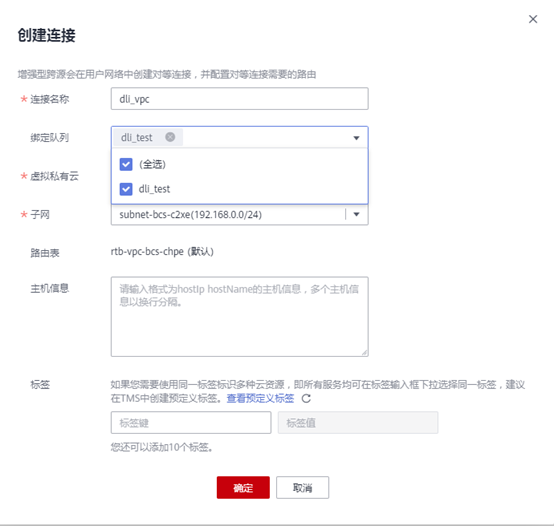This screenshot has width=554, height=526.
Task: Open the 子网 subnet dropdown
Action: click(x=356, y=214)
